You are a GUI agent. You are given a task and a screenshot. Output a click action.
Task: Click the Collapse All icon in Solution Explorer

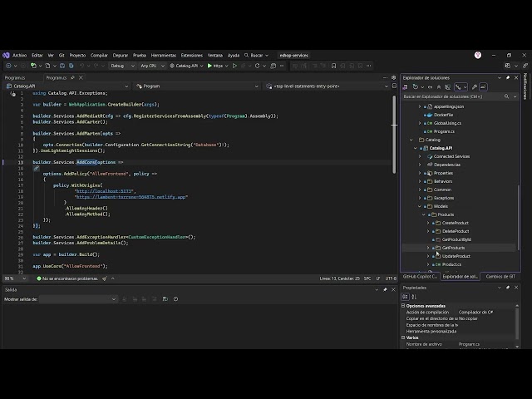[x=439, y=87]
